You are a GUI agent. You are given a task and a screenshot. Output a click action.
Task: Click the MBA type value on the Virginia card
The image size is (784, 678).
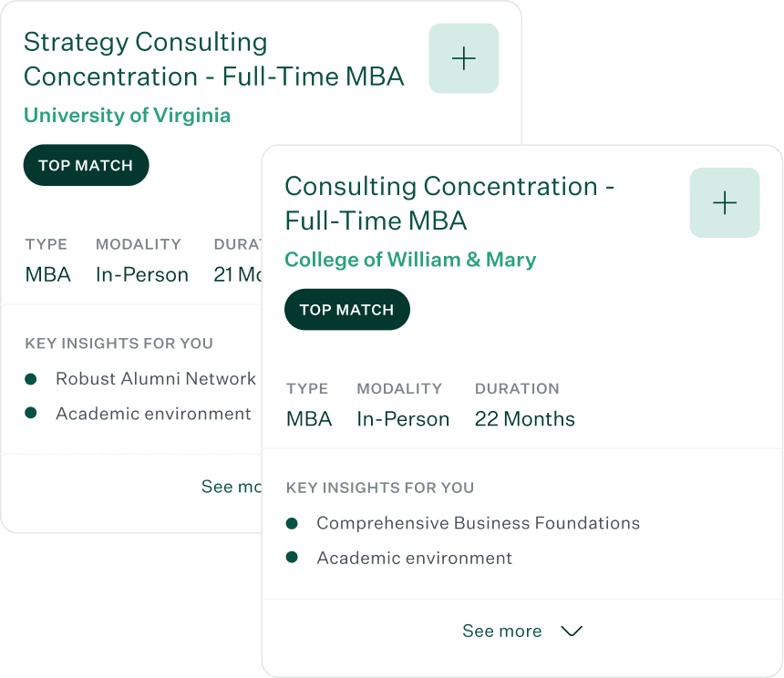click(48, 274)
